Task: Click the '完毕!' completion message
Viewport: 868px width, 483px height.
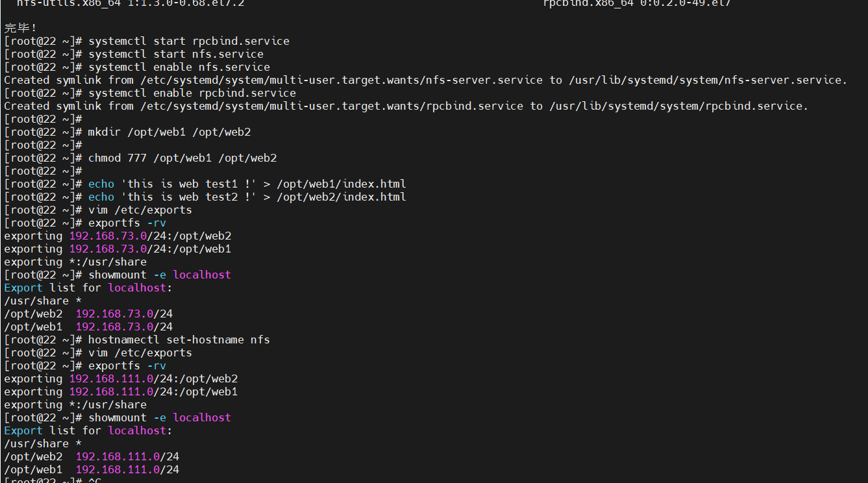Action: pos(21,28)
